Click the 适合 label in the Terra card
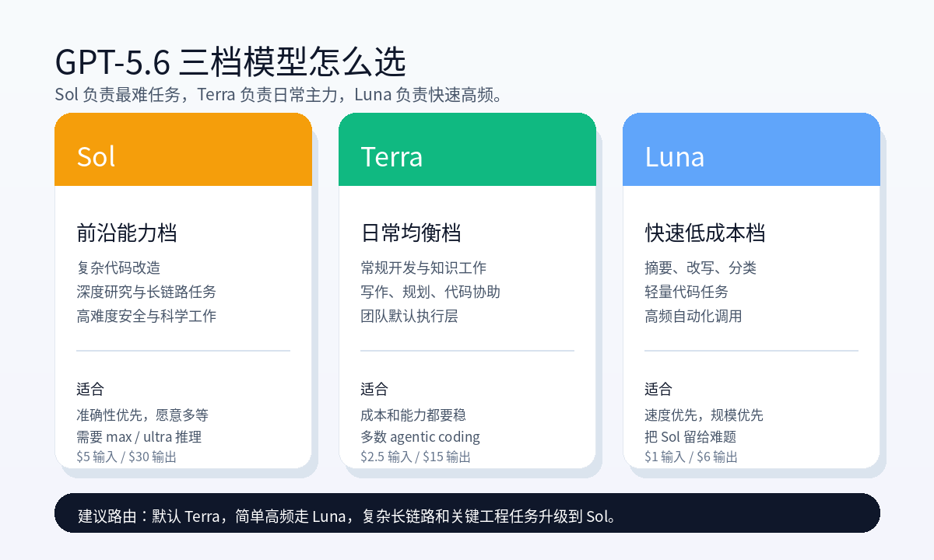934x560 pixels. pyautogui.click(x=374, y=389)
